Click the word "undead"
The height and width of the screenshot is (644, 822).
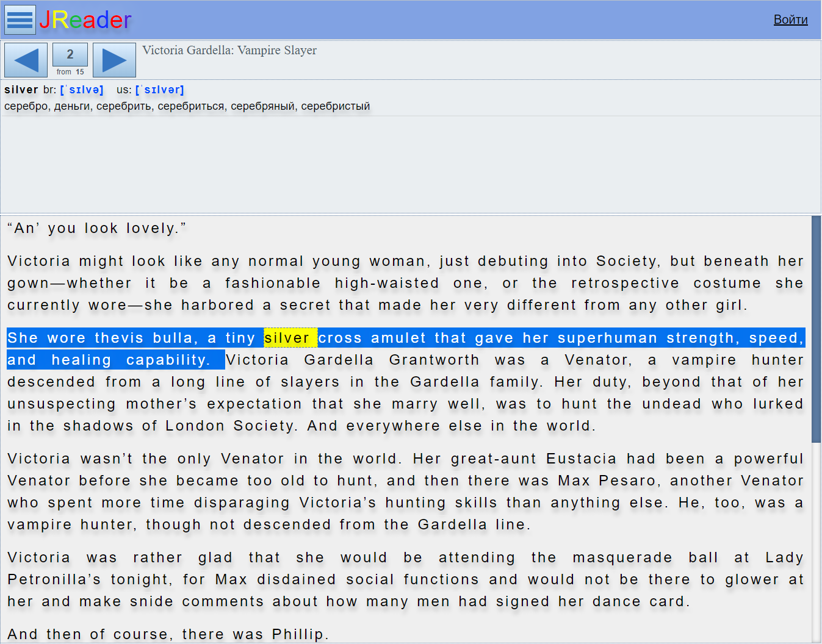coord(671,404)
